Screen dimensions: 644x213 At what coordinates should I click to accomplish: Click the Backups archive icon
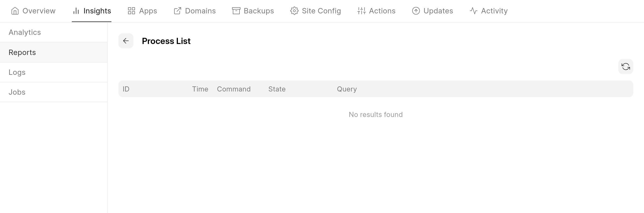(x=236, y=11)
